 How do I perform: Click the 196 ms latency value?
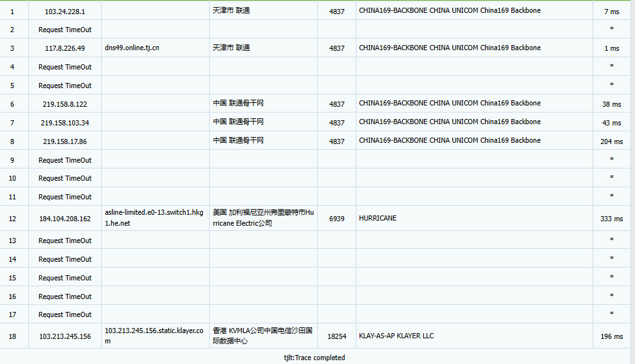[611, 336]
